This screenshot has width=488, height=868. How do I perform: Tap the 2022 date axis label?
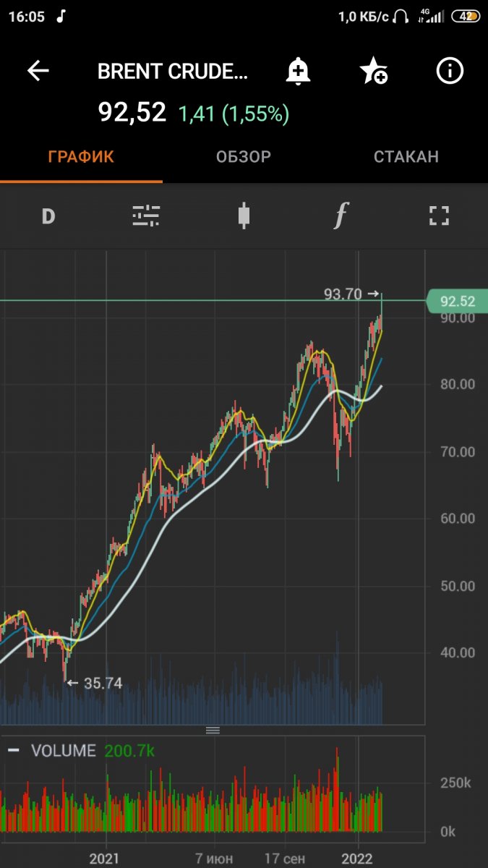coord(357,859)
